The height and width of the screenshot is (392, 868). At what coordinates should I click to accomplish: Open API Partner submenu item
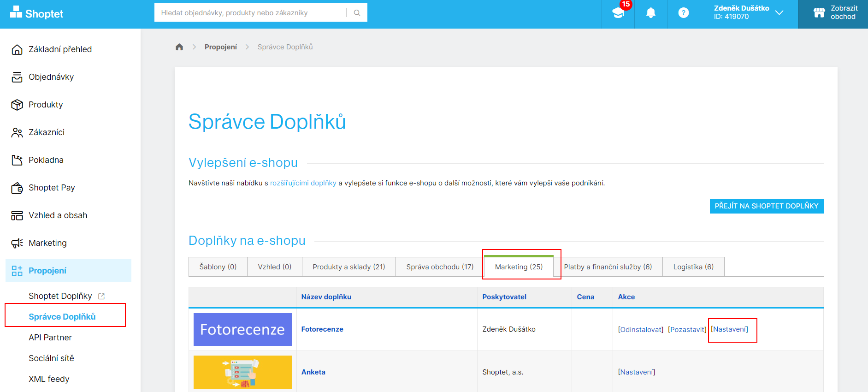(50, 338)
